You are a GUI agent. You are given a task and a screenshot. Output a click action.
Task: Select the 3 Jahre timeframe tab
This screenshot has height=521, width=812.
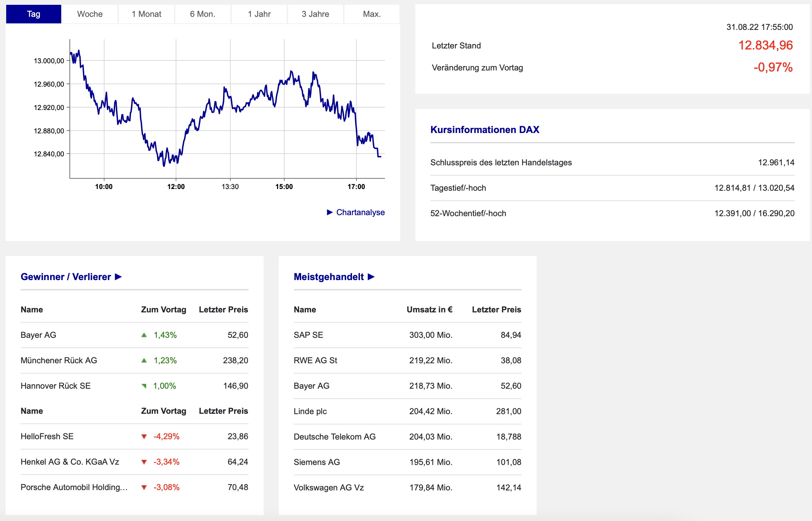[x=315, y=14]
